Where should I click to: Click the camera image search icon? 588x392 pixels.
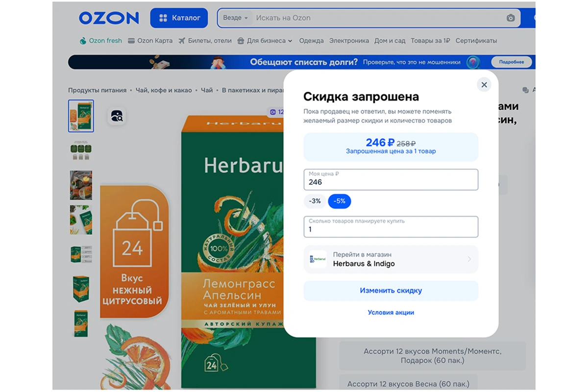click(511, 18)
